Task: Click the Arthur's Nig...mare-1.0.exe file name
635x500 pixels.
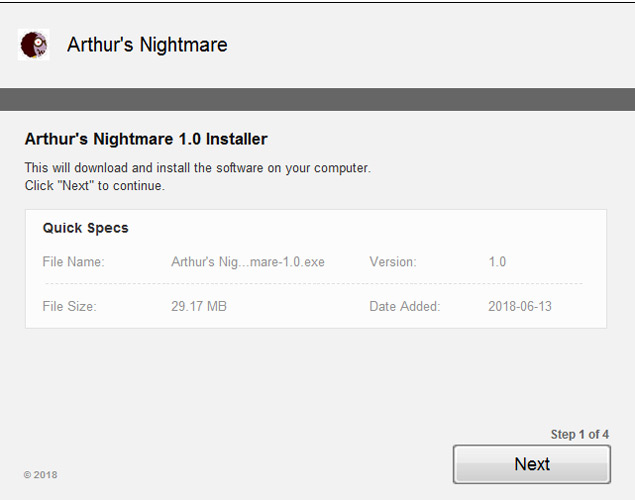Action: [x=248, y=262]
